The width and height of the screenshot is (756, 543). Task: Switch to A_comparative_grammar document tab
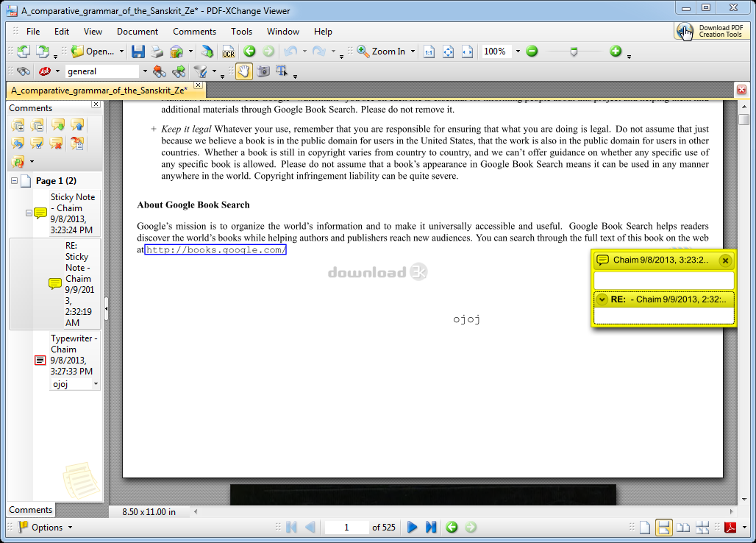[x=99, y=90]
